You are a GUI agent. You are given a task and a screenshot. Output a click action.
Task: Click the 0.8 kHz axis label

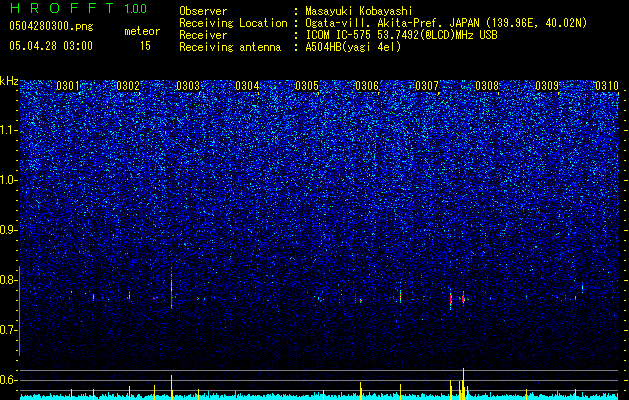(8, 280)
